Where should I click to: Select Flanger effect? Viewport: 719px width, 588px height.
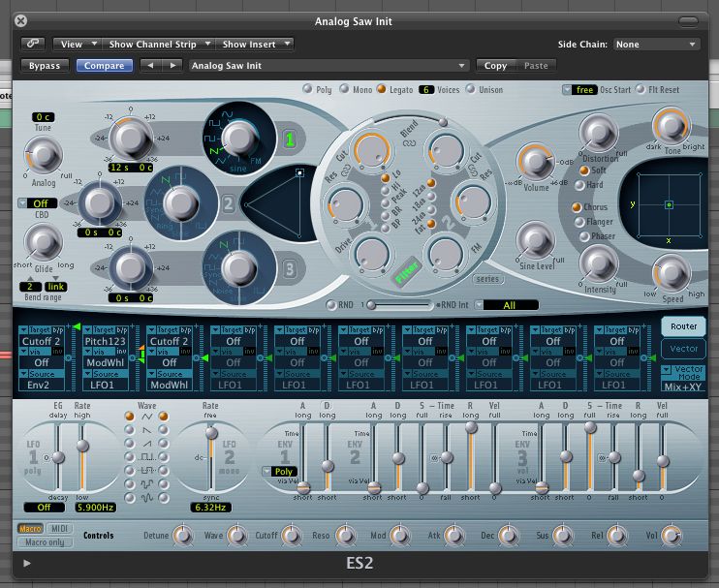coord(579,222)
